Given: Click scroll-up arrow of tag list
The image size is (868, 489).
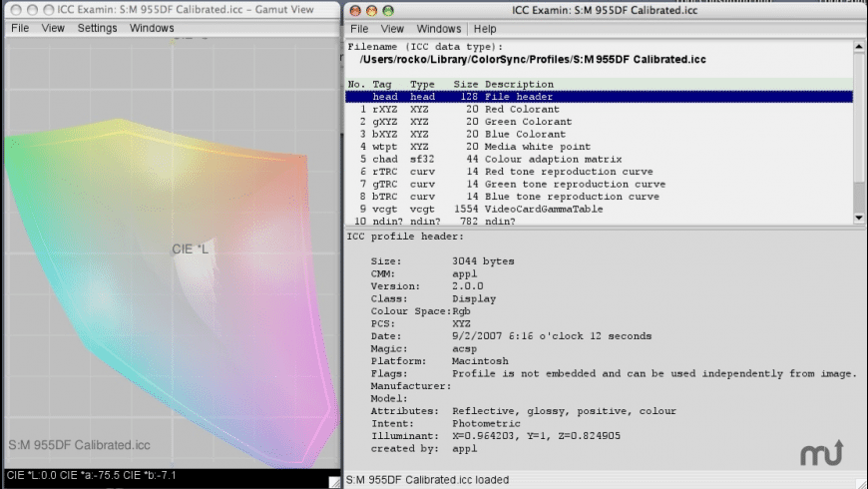Looking at the screenshot, I should [x=859, y=47].
